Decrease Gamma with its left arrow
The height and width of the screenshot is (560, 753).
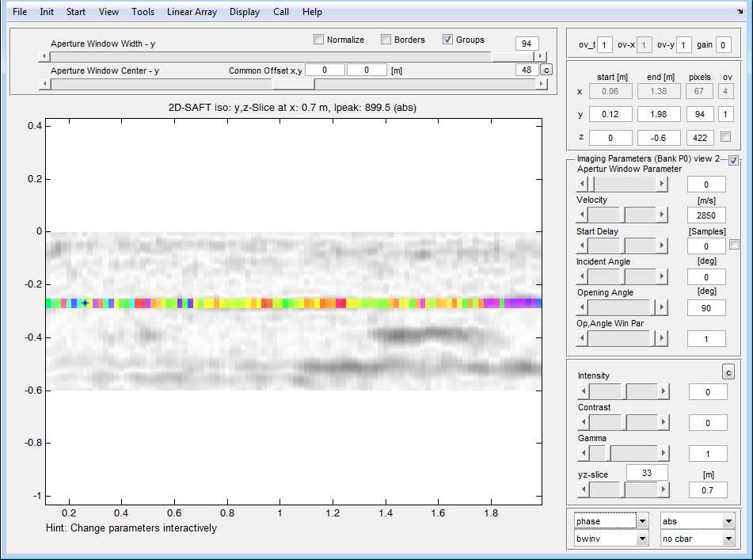coord(584,453)
